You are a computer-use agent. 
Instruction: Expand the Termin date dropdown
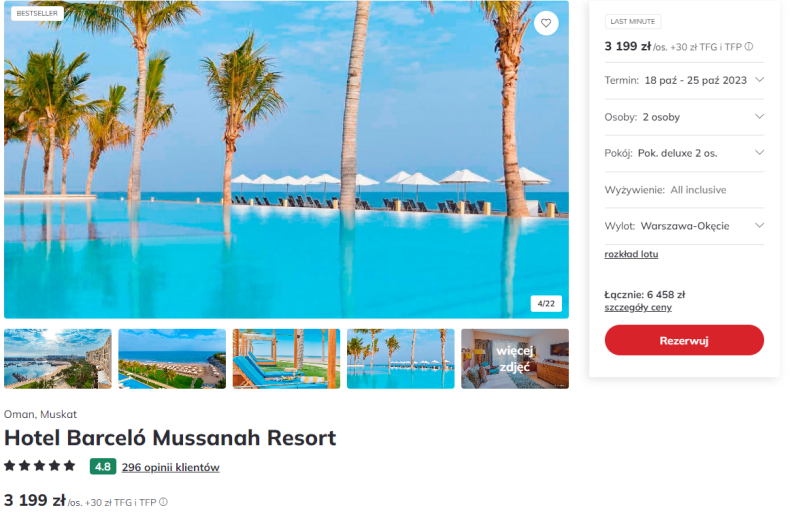(684, 80)
